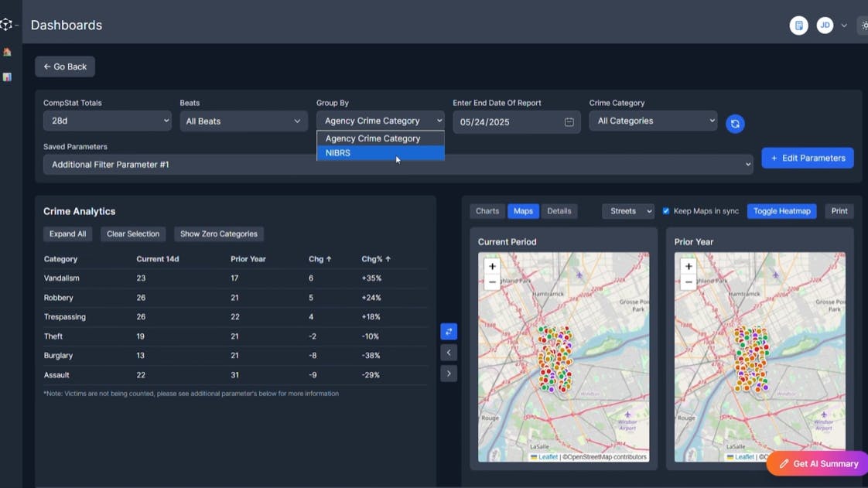Expand the All Beats dropdown
The width and height of the screenshot is (868, 488).
[243, 121]
